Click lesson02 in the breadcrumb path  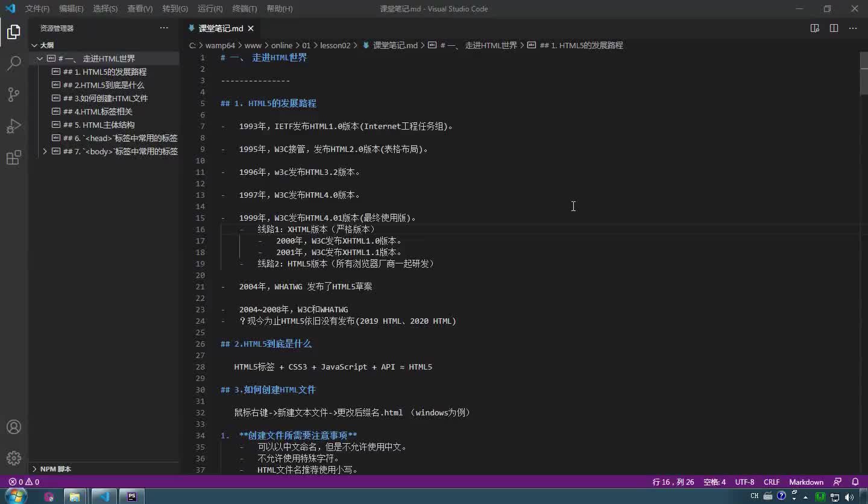[x=335, y=45]
